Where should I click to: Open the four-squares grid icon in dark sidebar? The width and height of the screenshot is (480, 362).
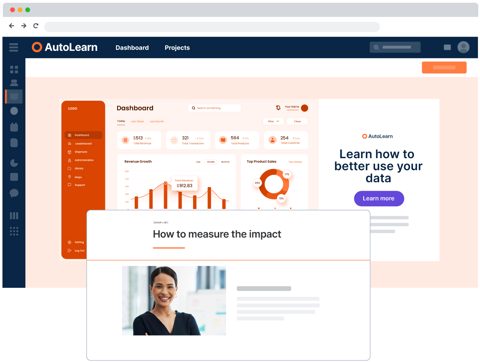[x=14, y=69]
